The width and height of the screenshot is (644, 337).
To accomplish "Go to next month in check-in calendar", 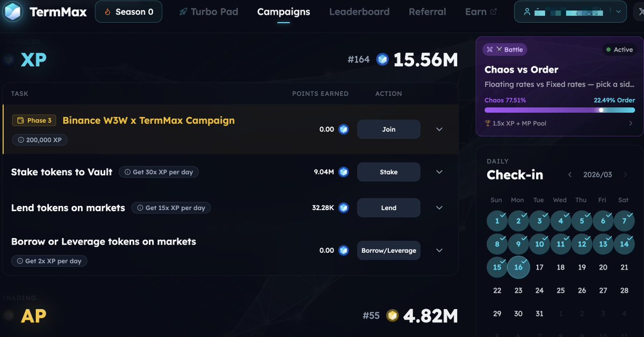I will (x=625, y=175).
